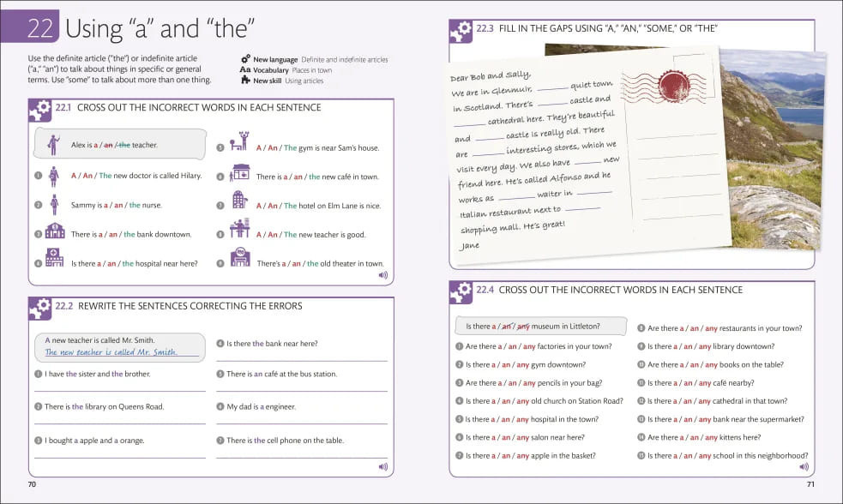Play the audio icon in exercise 22.1
Screen dimensions: 843x504
382,275
